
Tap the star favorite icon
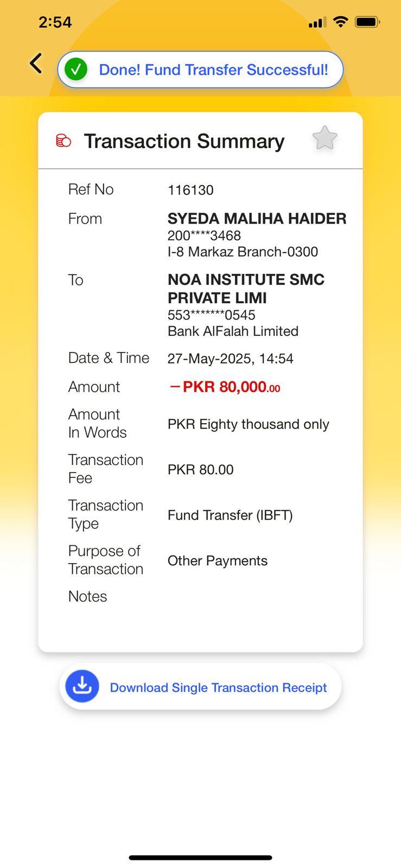tap(324, 138)
